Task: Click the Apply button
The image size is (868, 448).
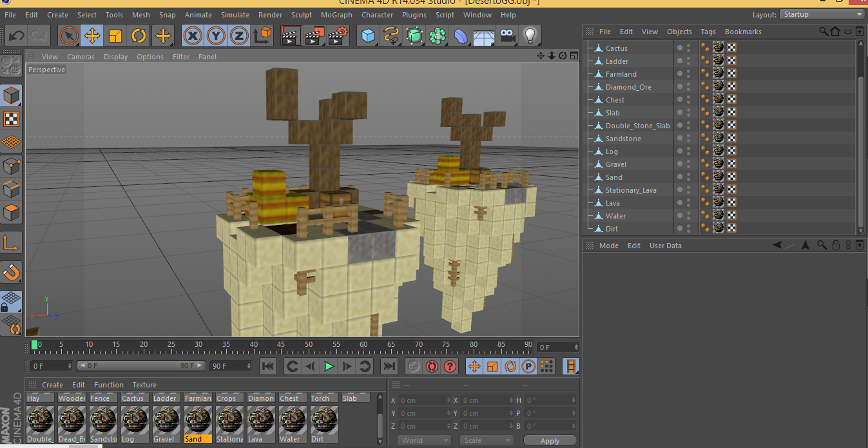Action: click(x=550, y=441)
